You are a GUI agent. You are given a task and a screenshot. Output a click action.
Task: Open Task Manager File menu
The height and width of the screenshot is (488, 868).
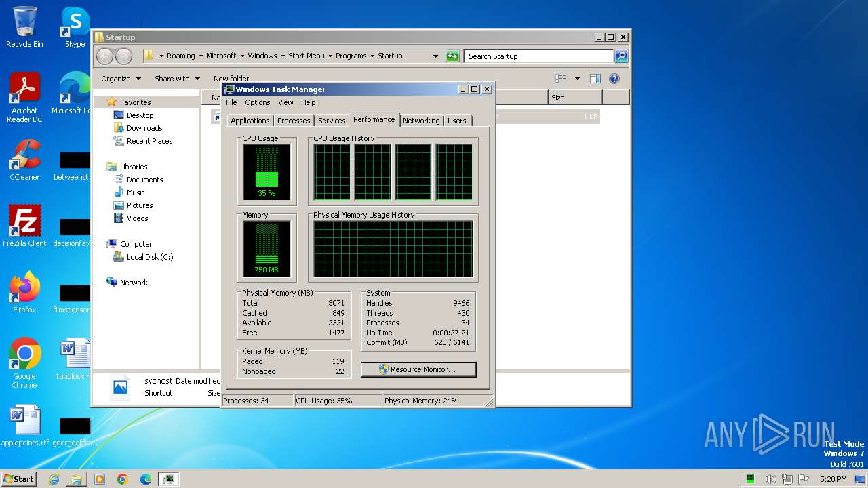pos(231,102)
